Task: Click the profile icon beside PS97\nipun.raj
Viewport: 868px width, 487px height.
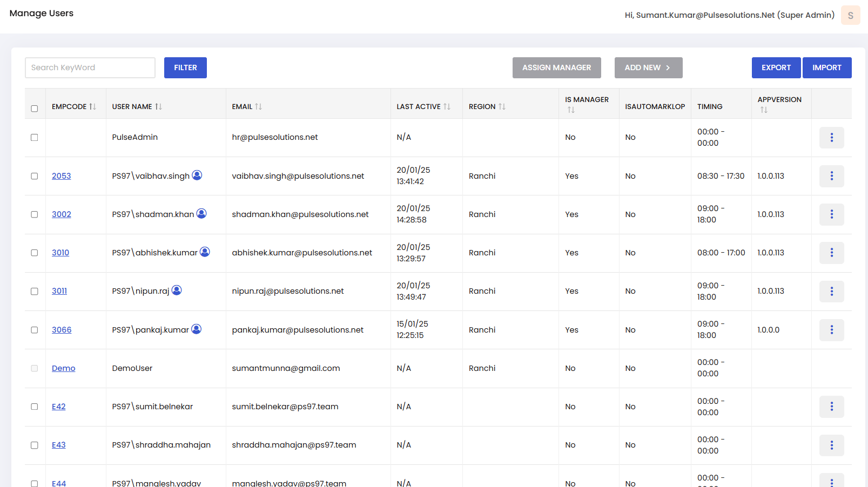Action: (177, 290)
